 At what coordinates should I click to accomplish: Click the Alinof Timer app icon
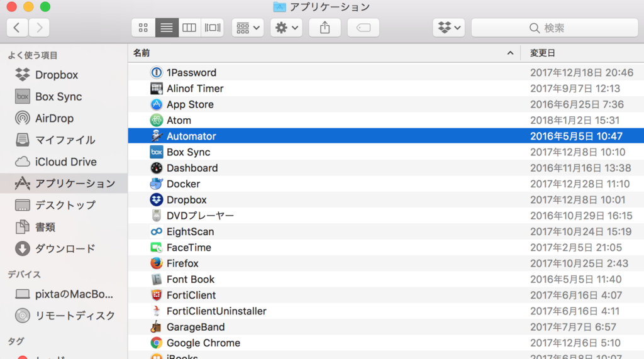[x=156, y=88]
